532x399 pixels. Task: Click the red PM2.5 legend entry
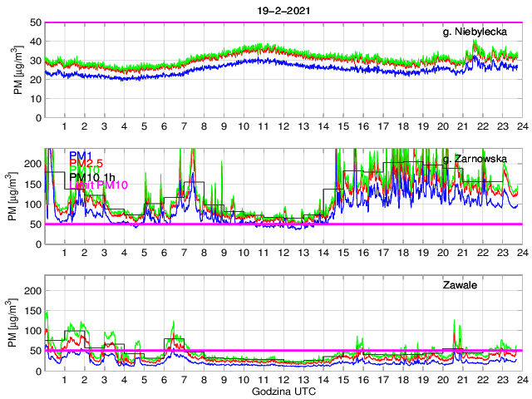(x=86, y=165)
